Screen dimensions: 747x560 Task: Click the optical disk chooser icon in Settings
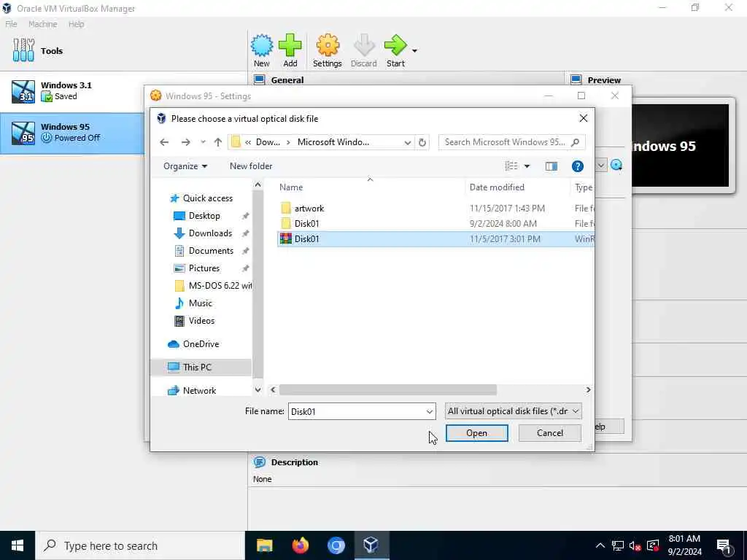click(616, 166)
